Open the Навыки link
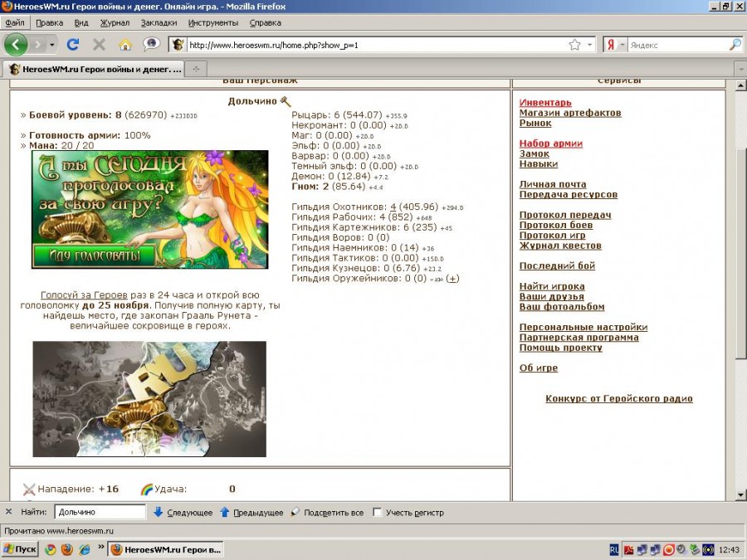The image size is (747, 560). click(x=539, y=163)
